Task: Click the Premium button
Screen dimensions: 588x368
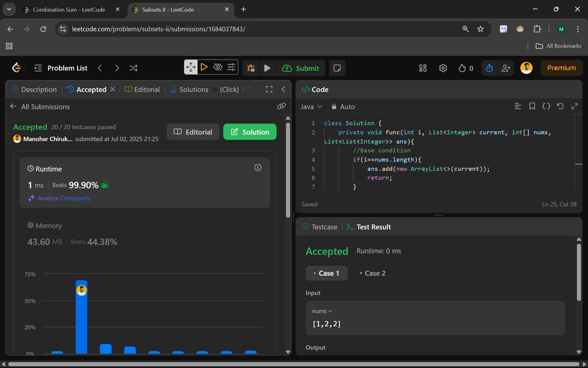Action: click(x=562, y=68)
